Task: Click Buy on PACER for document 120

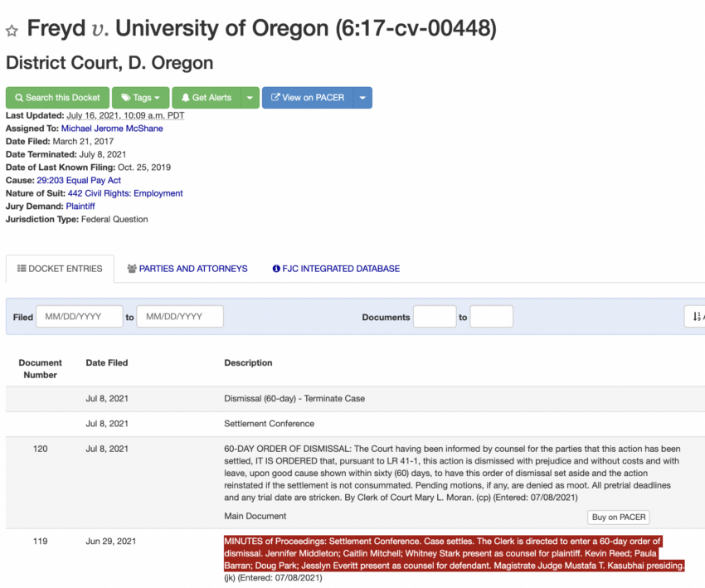Action: pos(619,517)
